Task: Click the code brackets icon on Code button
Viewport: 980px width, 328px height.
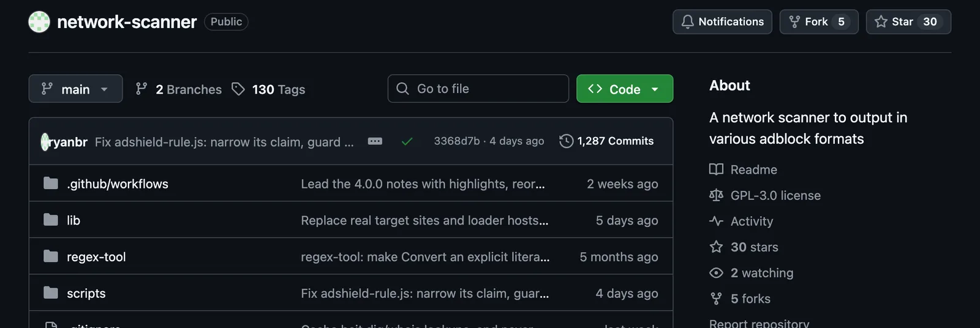Action: coord(595,89)
